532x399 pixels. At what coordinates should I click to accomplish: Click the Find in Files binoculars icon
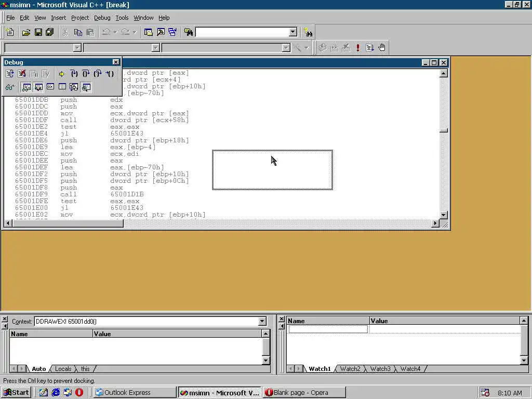coord(189,32)
